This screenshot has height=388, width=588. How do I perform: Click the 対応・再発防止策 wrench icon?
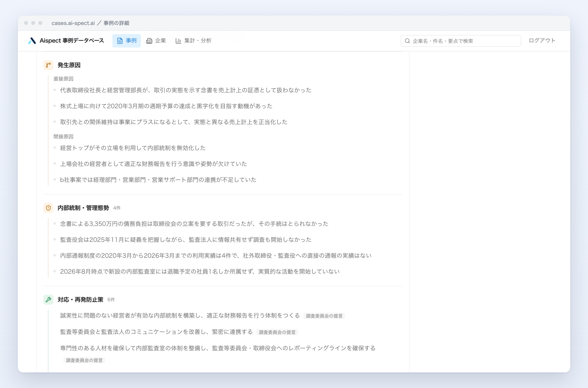point(49,300)
